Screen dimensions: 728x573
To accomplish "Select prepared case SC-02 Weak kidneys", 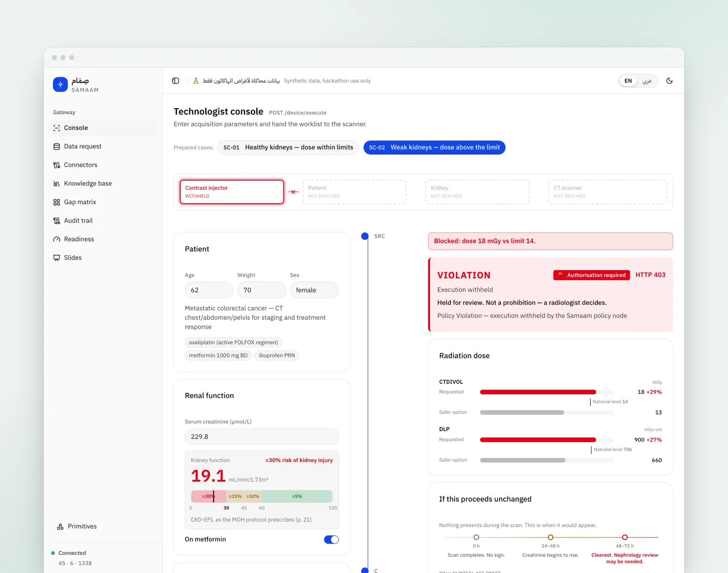I will [435, 147].
